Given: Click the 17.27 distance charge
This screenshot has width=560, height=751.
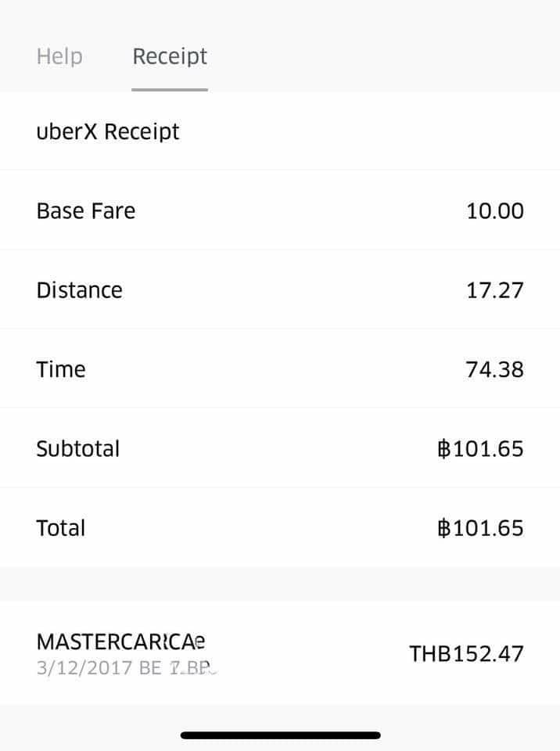Looking at the screenshot, I should [495, 290].
